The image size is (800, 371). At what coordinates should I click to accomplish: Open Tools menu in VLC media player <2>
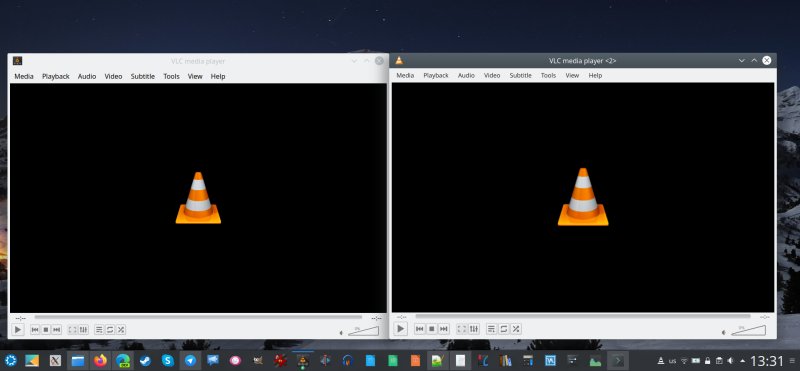point(548,76)
